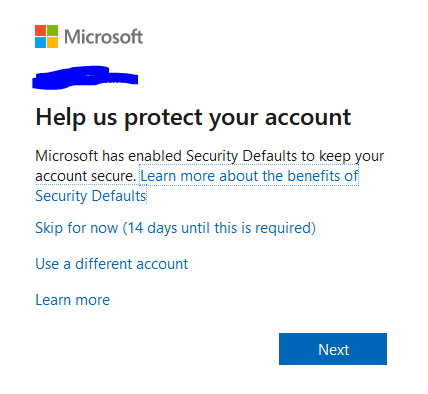Click the blue Next button
The width and height of the screenshot is (428, 394).
coord(333,349)
